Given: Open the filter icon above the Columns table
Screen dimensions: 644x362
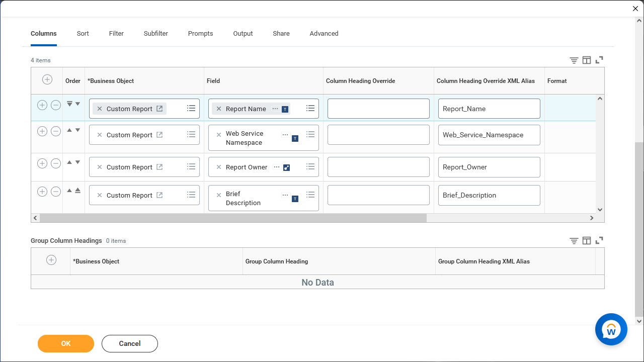Looking at the screenshot, I should (574, 60).
